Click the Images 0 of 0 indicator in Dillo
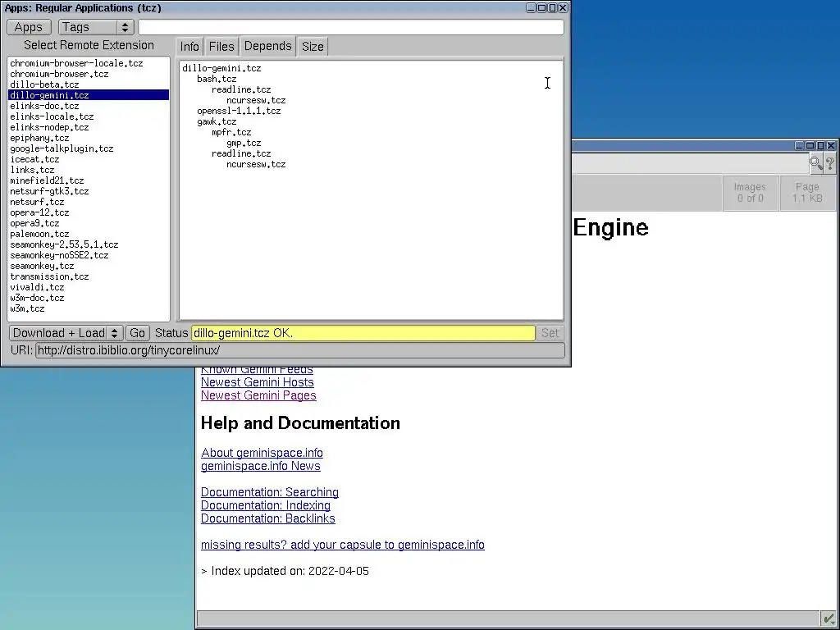Viewport: 840px width, 630px height. pyautogui.click(x=750, y=192)
